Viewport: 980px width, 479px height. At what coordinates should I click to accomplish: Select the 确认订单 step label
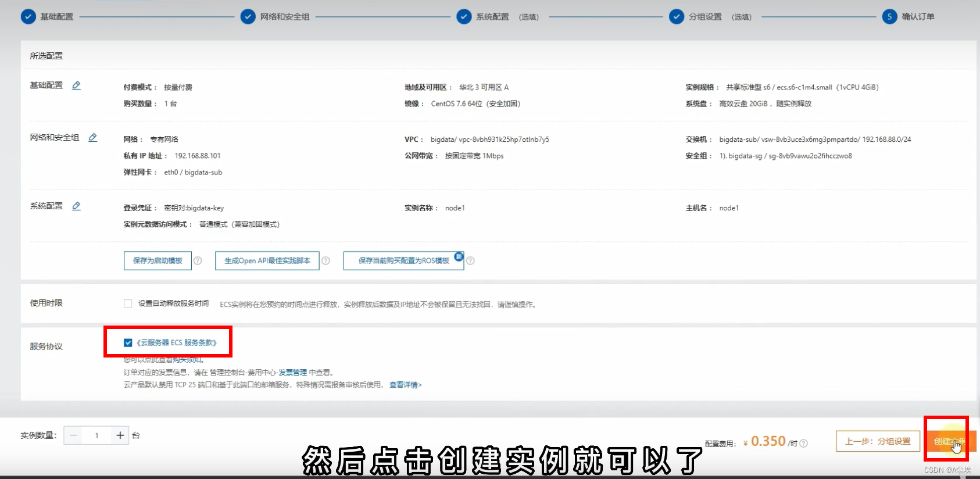pyautogui.click(x=918, y=17)
